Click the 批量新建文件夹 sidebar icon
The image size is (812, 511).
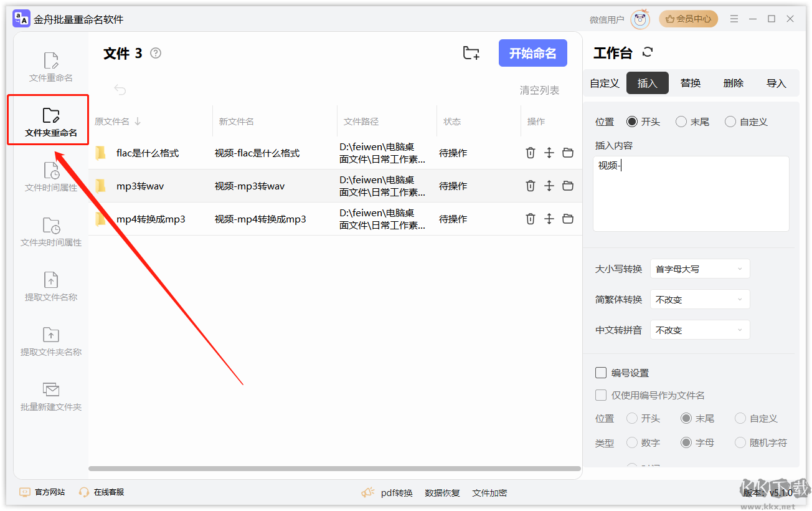pyautogui.click(x=51, y=396)
